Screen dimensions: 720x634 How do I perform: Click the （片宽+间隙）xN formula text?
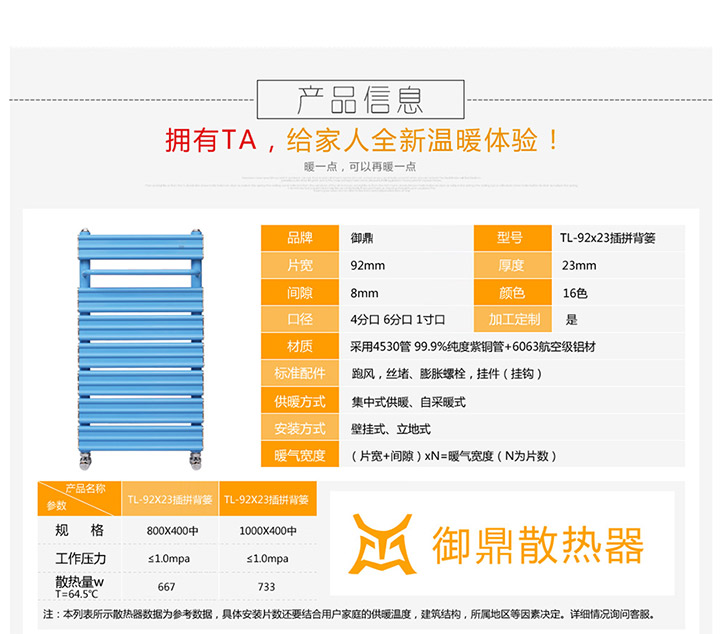[x=454, y=456]
